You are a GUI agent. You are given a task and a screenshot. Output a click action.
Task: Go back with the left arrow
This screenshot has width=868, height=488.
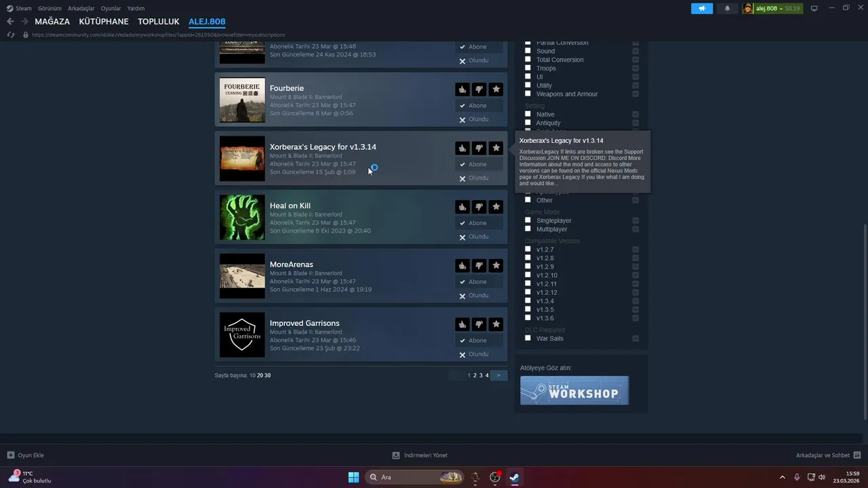10,22
